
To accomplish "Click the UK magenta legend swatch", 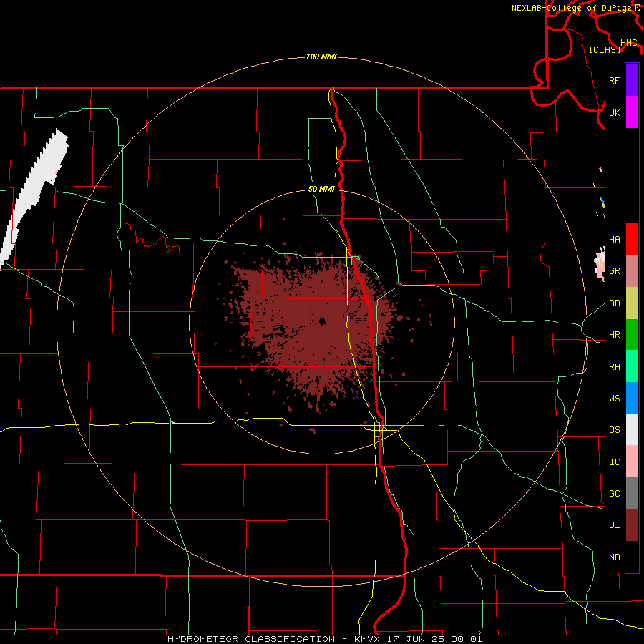I will pos(632,112).
